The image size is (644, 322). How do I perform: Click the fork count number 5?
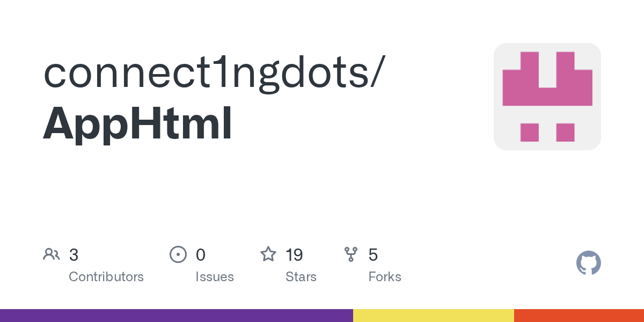pos(373,255)
